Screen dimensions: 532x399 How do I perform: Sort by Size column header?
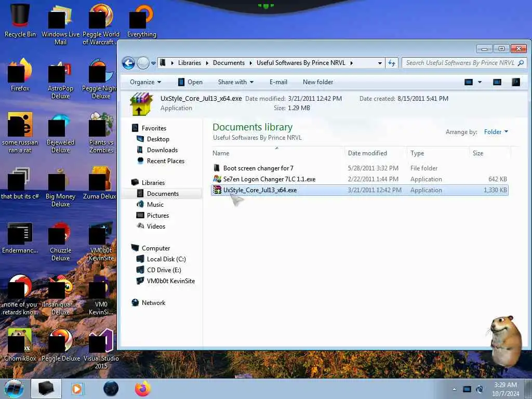pos(490,153)
